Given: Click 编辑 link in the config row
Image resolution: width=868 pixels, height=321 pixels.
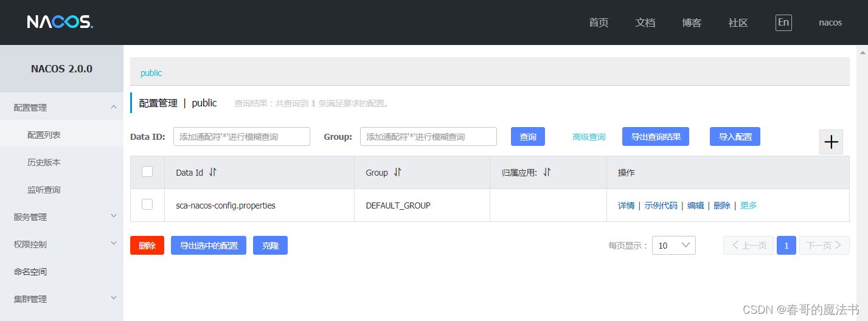Looking at the screenshot, I should tap(695, 205).
